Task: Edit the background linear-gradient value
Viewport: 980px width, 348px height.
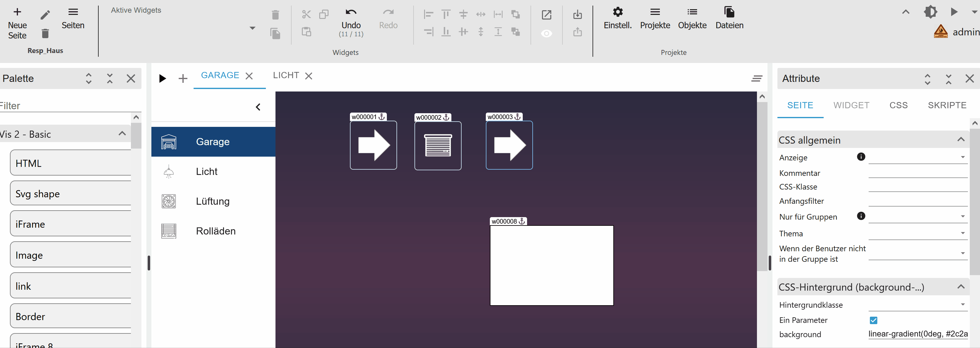Action: pos(918,334)
